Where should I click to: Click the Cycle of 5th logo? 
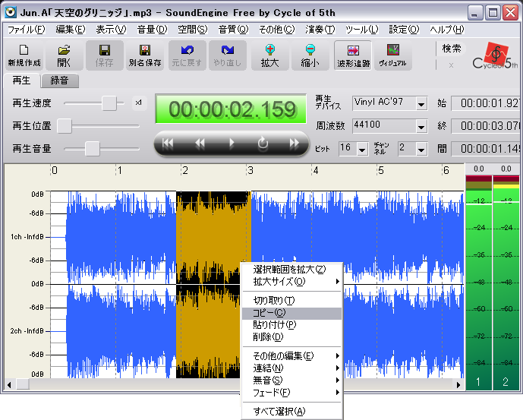pos(496,55)
